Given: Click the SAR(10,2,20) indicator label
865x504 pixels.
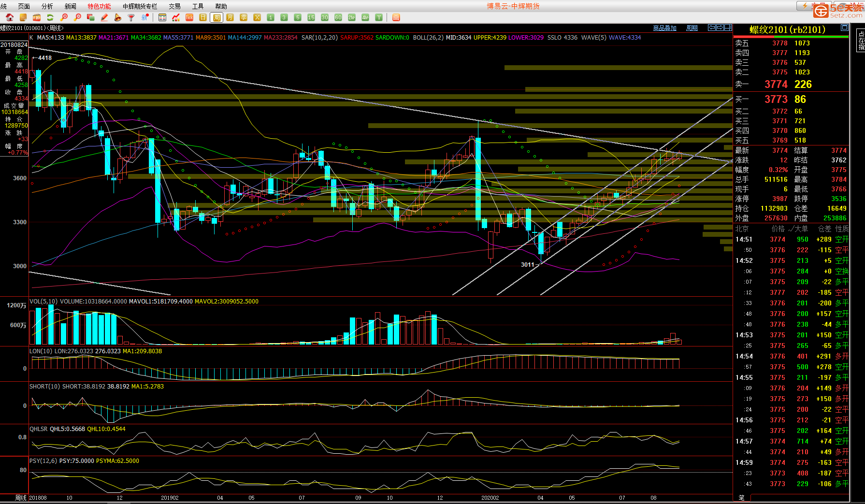Looking at the screenshot, I should click(x=319, y=38).
